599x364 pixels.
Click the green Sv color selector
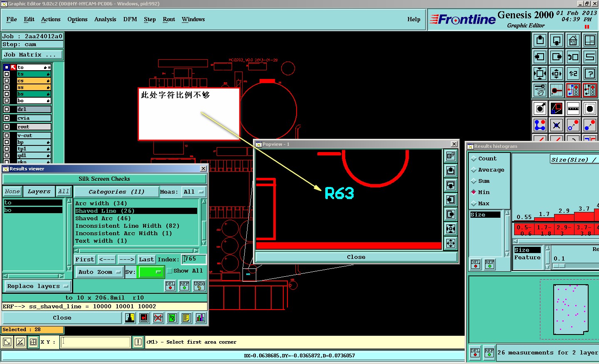(x=150, y=272)
